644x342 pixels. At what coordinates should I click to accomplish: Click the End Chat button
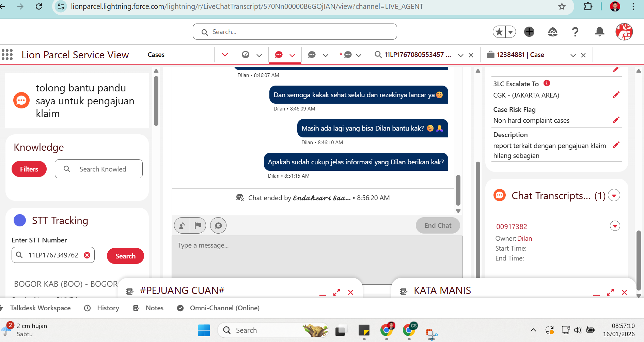pos(438,225)
